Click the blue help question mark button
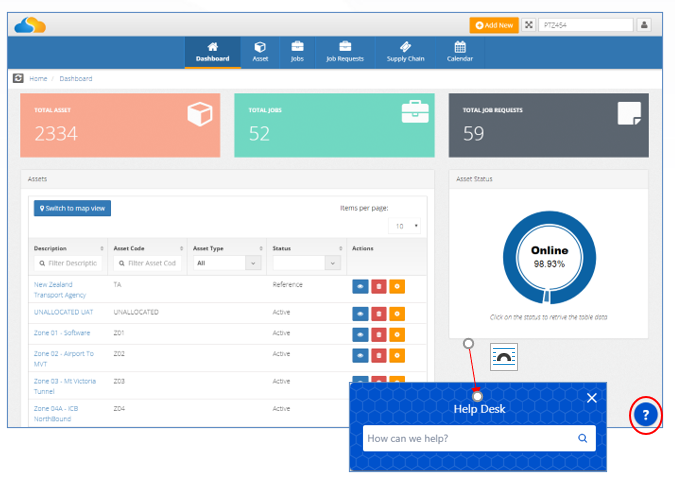The height and width of the screenshot is (477, 675). [645, 415]
